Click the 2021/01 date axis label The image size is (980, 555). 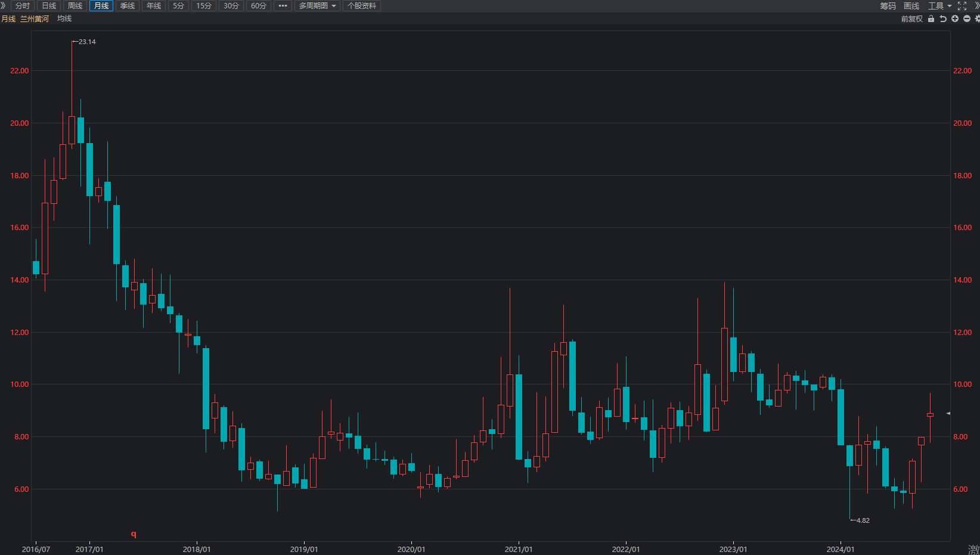click(x=519, y=550)
